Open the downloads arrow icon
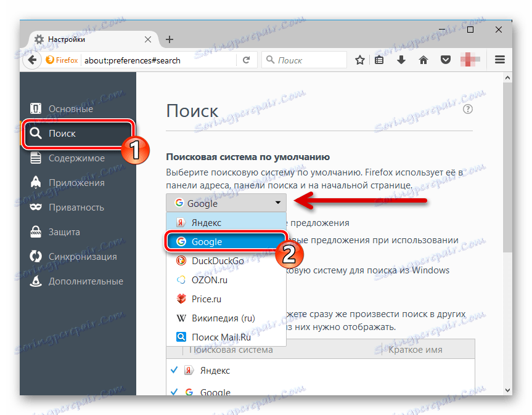 tap(401, 60)
